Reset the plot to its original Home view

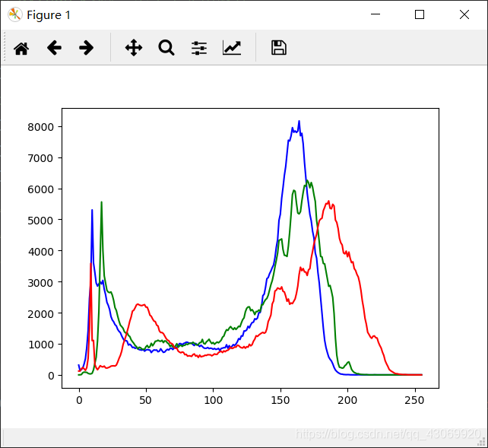tap(21, 48)
